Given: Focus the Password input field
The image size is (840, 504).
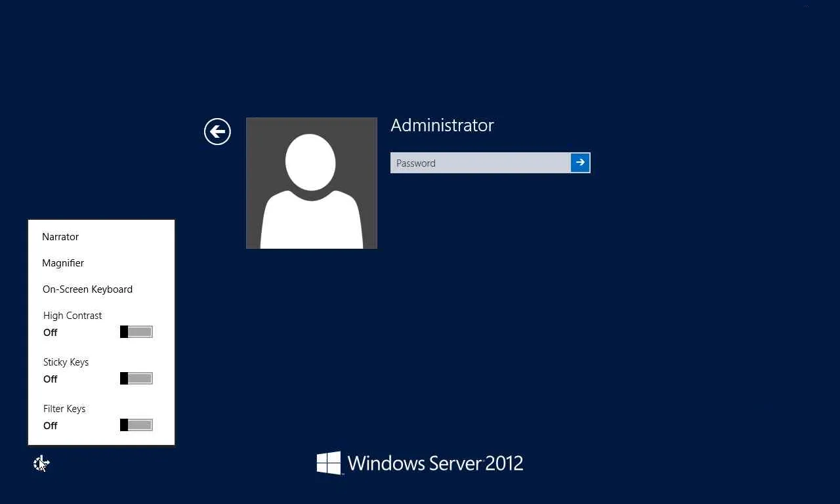Looking at the screenshot, I should tap(480, 163).
